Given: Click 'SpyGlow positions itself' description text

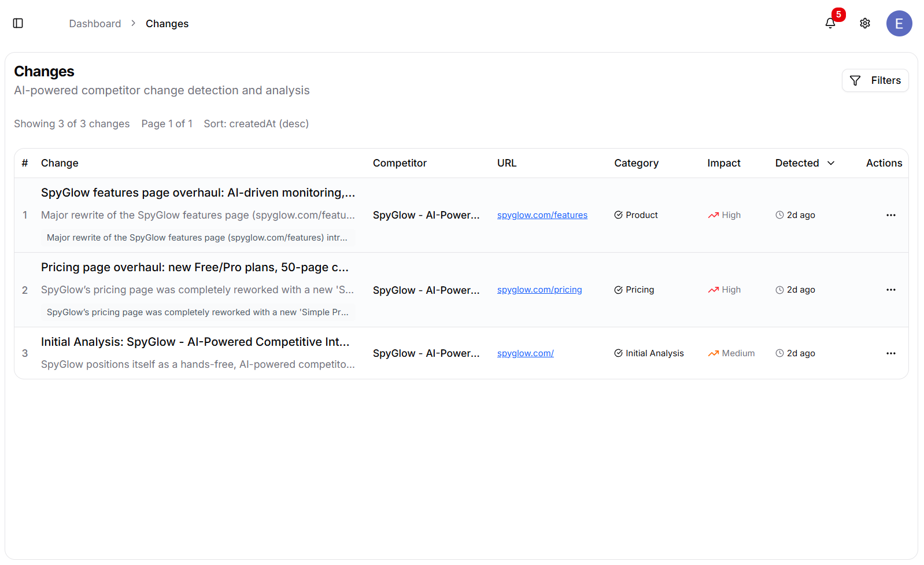Looking at the screenshot, I should point(198,364).
